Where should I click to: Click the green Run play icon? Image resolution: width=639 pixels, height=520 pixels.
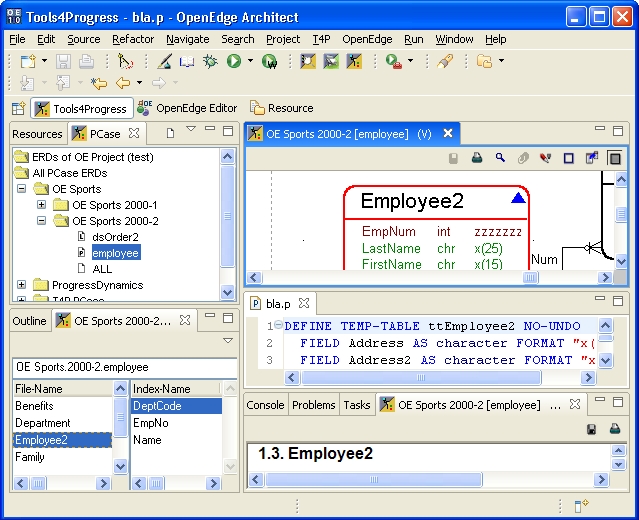coord(234,61)
